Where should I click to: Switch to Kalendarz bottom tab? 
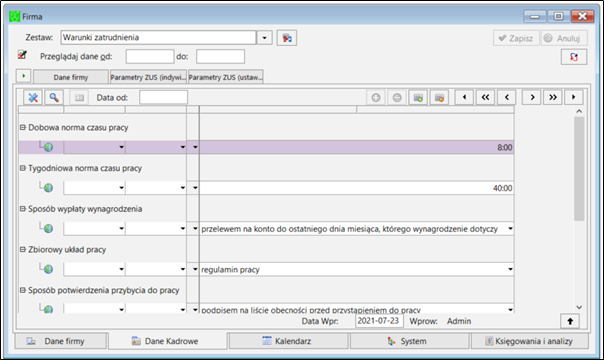click(289, 341)
